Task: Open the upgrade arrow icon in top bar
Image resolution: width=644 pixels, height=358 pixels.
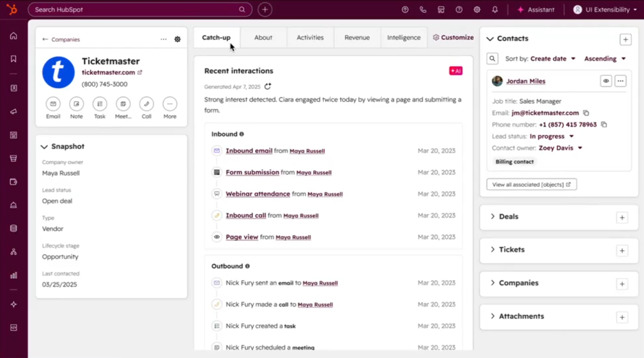Action: [x=405, y=10]
